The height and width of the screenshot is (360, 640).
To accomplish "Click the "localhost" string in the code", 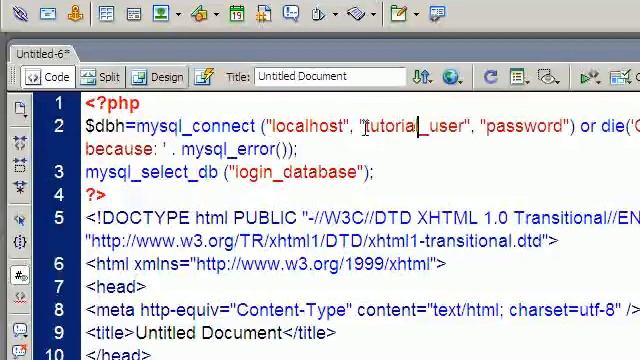I will [x=307, y=126].
